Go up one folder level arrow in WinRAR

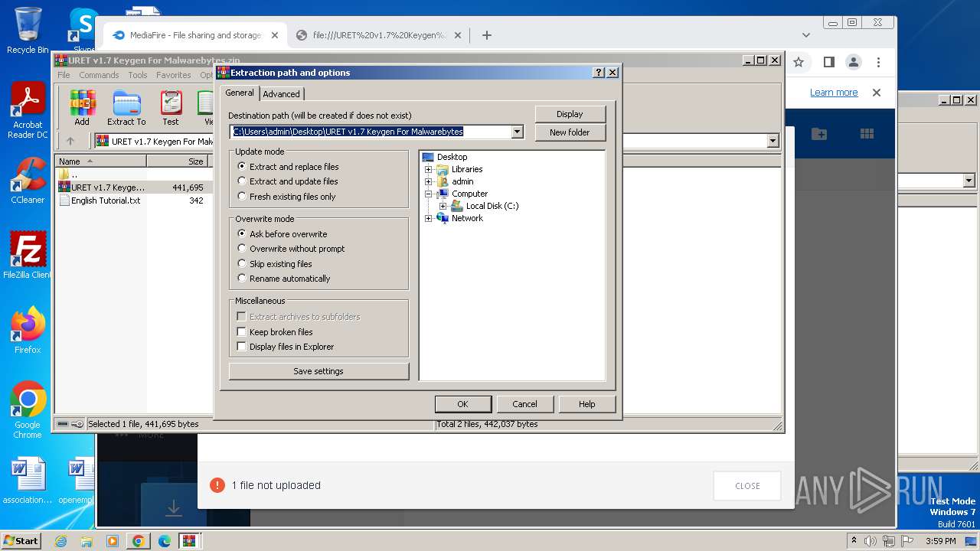click(x=70, y=141)
